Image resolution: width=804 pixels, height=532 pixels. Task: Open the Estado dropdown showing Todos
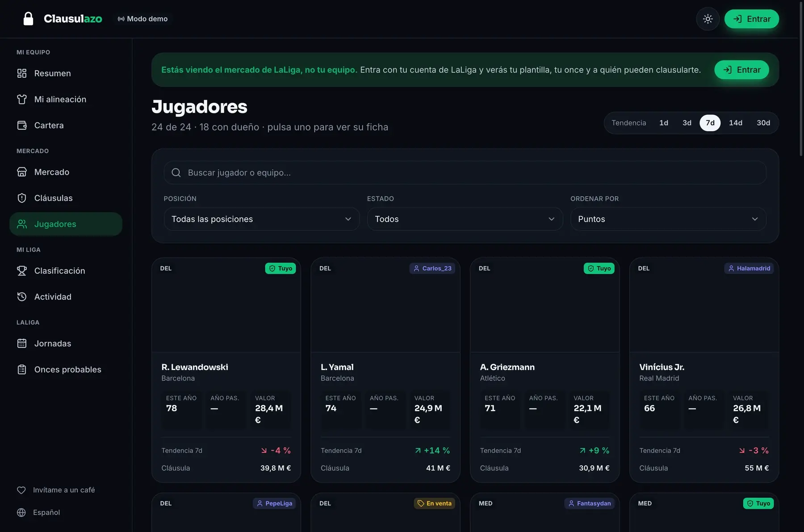pos(465,219)
